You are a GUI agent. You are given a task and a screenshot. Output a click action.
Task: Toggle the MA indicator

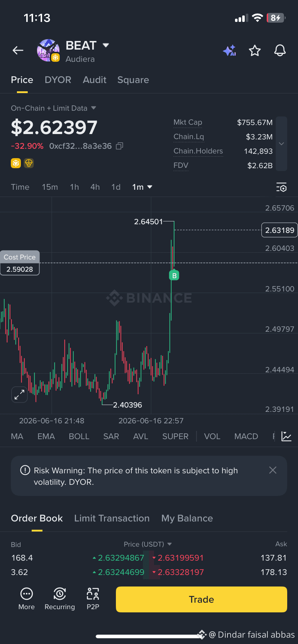(17, 436)
